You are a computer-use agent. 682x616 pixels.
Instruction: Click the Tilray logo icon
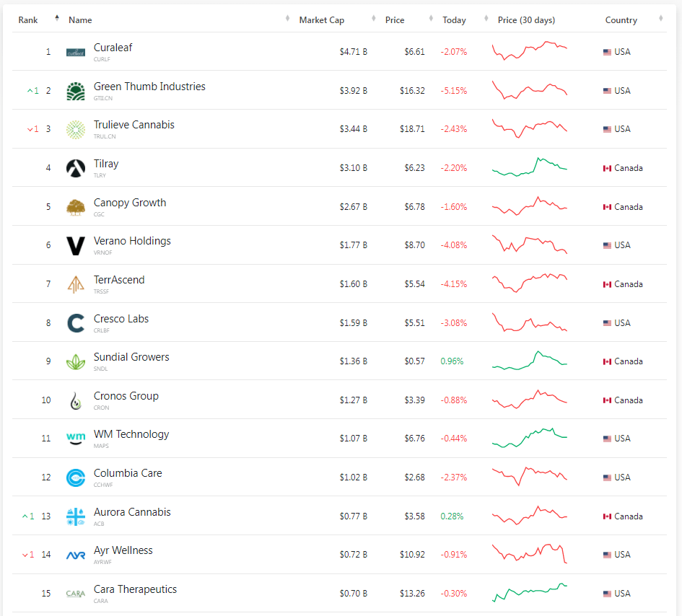coord(75,168)
